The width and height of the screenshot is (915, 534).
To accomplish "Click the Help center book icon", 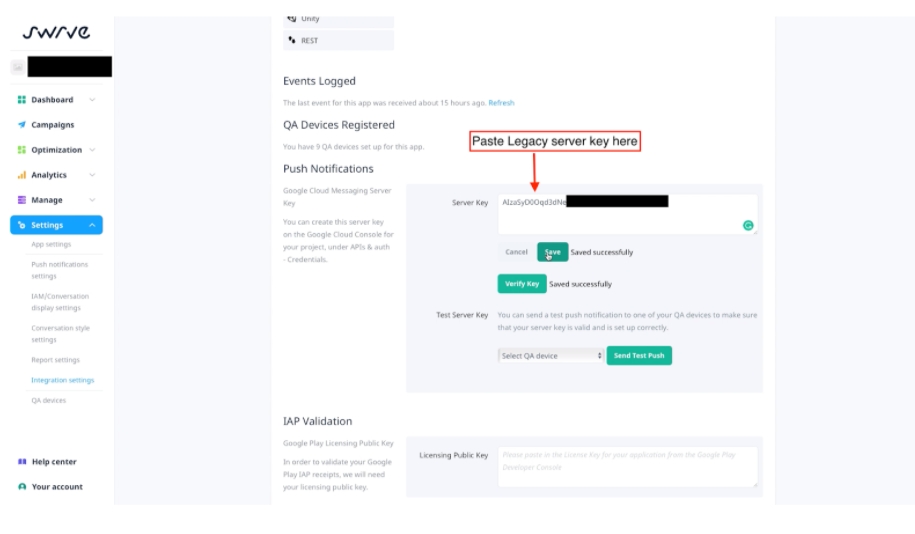I will click(x=22, y=462).
